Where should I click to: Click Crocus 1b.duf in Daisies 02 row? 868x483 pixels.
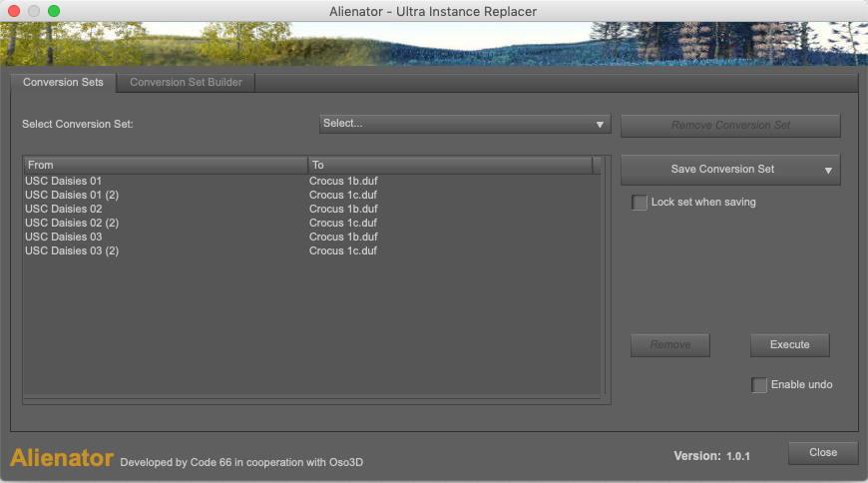[343, 209]
